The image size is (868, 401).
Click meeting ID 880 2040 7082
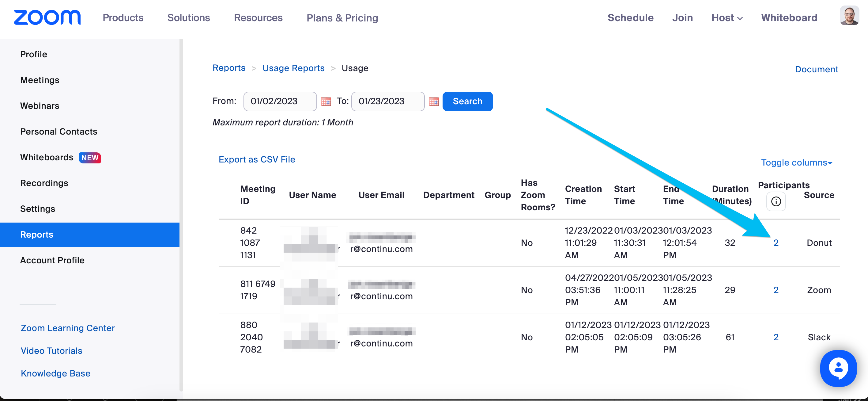point(251,337)
